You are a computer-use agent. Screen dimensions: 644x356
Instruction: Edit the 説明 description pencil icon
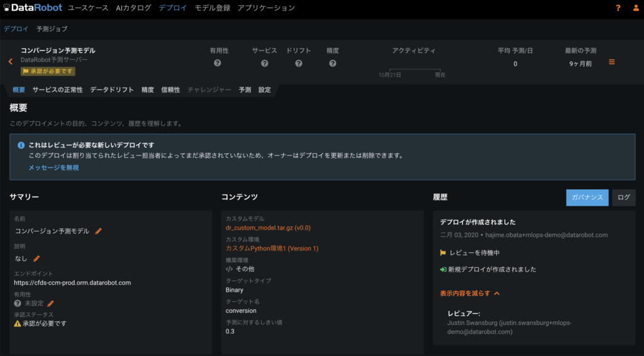[36, 259]
